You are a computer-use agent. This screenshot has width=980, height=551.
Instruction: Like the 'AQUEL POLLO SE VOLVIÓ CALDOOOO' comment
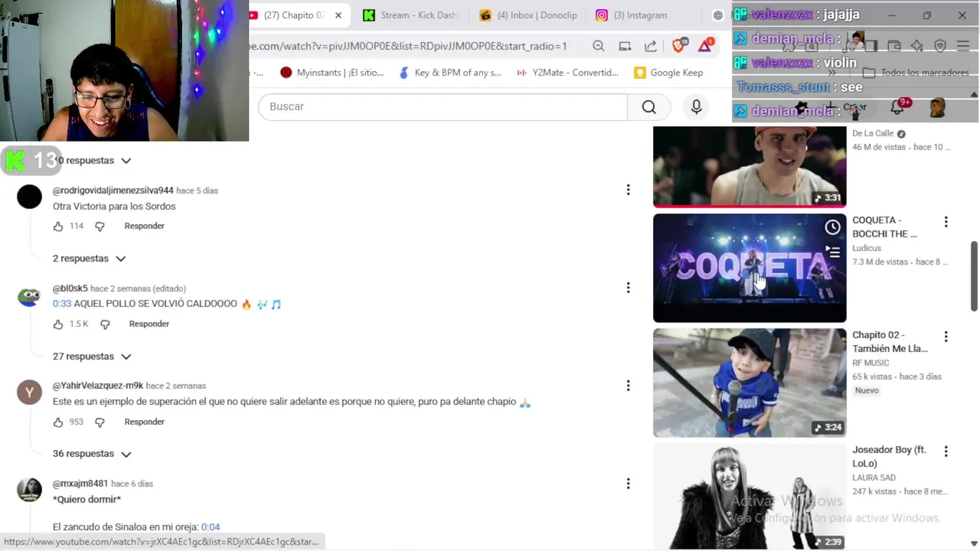58,324
